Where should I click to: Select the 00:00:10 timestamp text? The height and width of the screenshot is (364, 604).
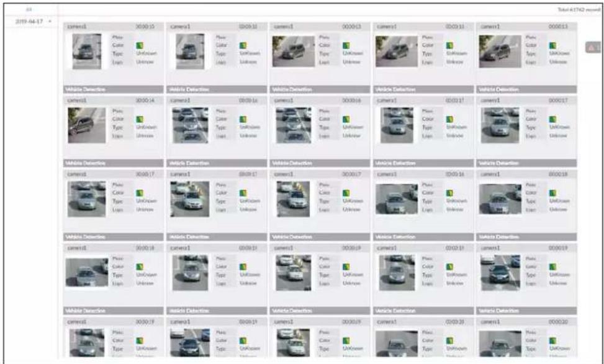click(145, 27)
